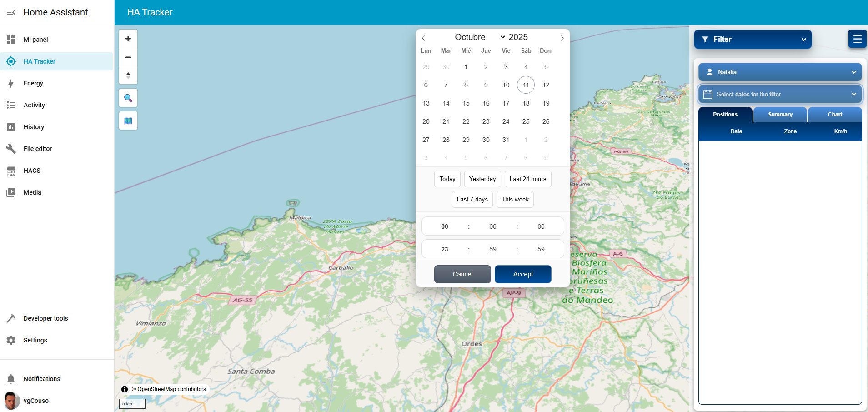Select day 25 in calendar
This screenshot has width=868, height=412.
tap(526, 121)
